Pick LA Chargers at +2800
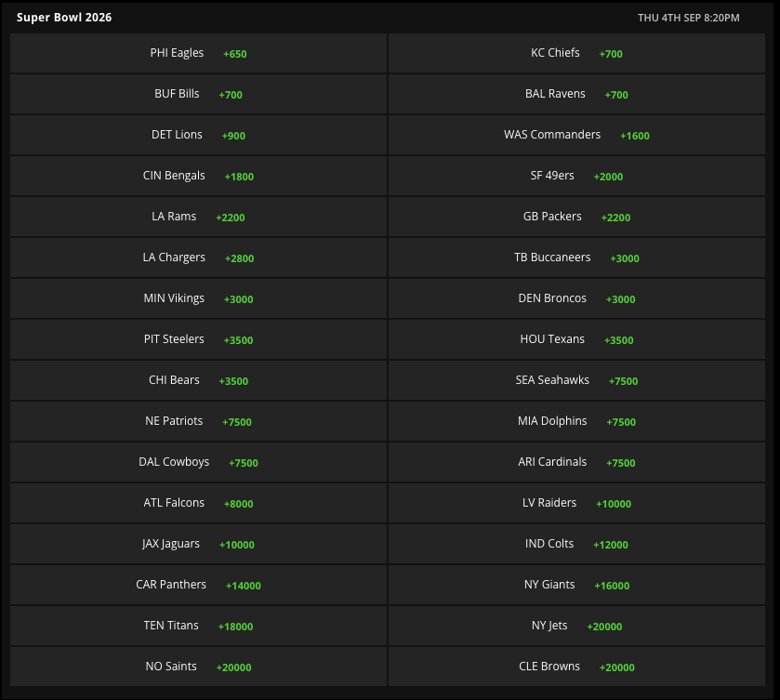Image resolution: width=780 pixels, height=700 pixels. click(x=198, y=258)
